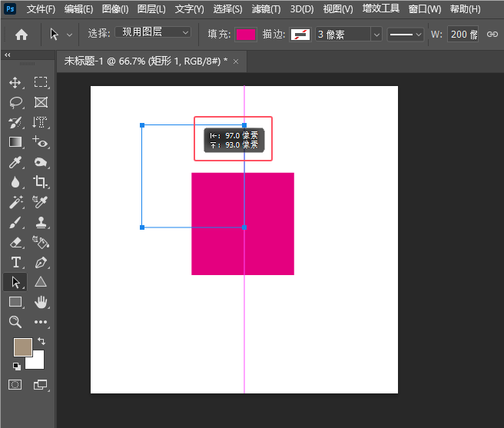Select the Rectangular Marquee tool
Screen dimensions: 504x428
(41, 82)
